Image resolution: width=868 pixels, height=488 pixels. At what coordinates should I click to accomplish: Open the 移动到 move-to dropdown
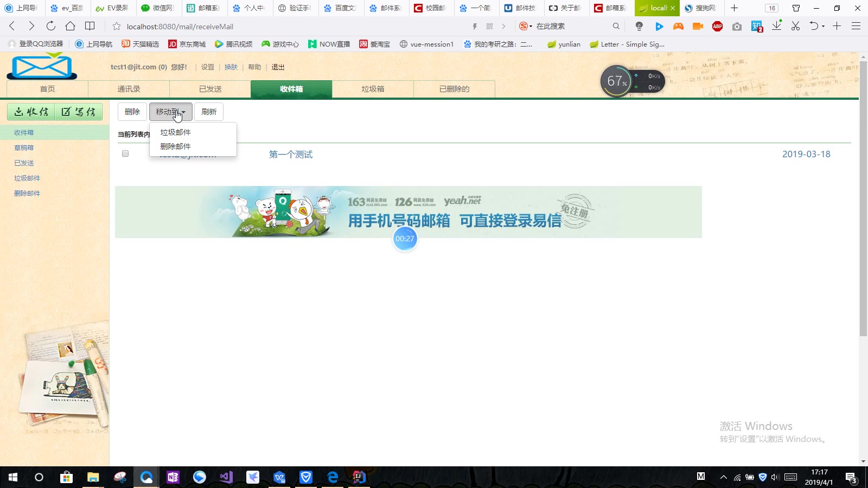171,112
